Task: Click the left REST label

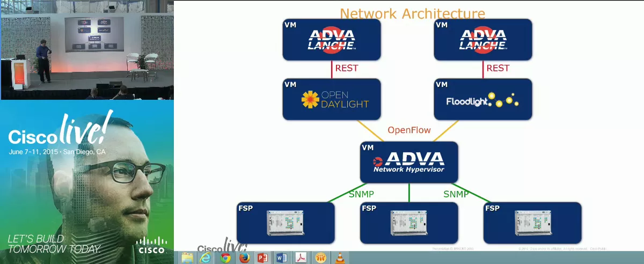Action: coord(347,68)
